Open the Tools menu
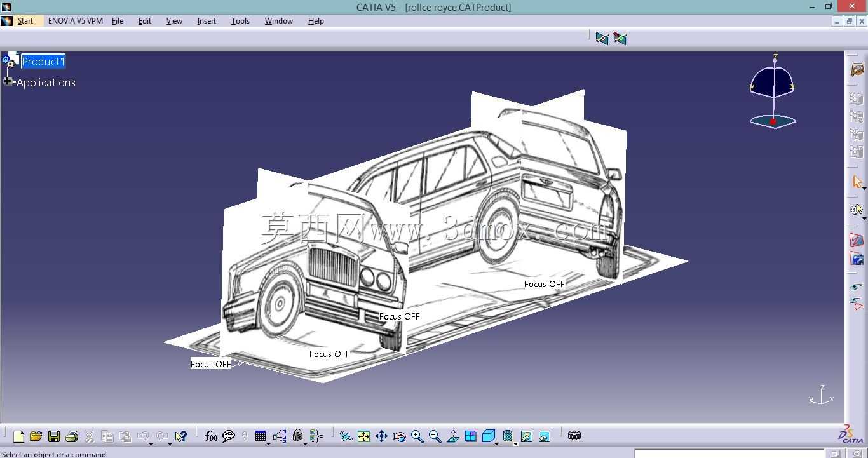This screenshot has height=458, width=868. pos(240,21)
